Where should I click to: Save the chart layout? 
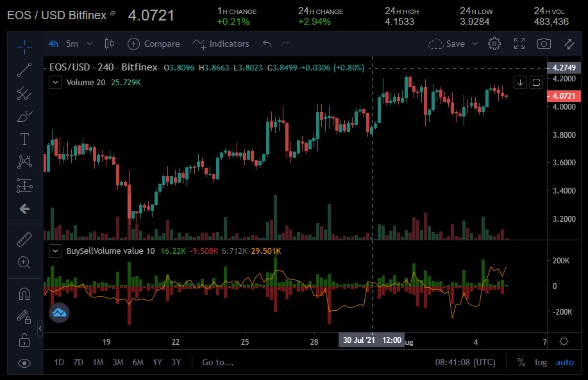(x=447, y=44)
